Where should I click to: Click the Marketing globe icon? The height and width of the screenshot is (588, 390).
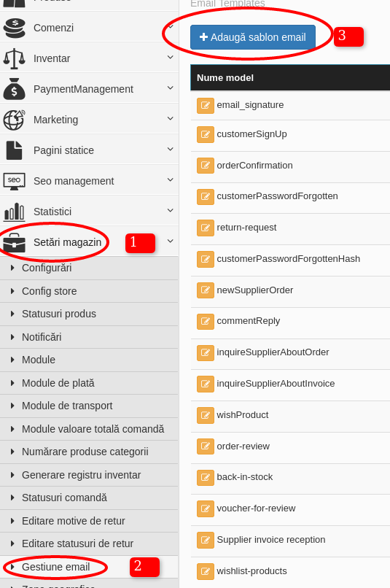15,120
